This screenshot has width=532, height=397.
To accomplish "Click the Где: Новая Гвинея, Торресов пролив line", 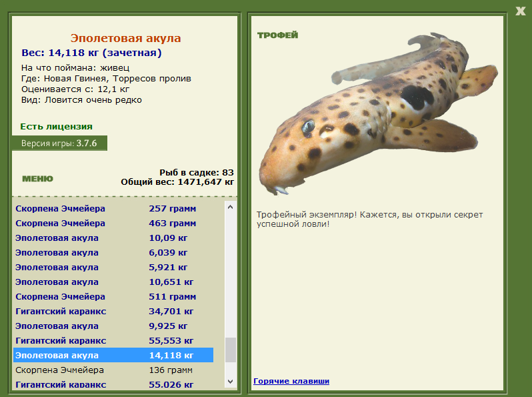I will 106,79.
